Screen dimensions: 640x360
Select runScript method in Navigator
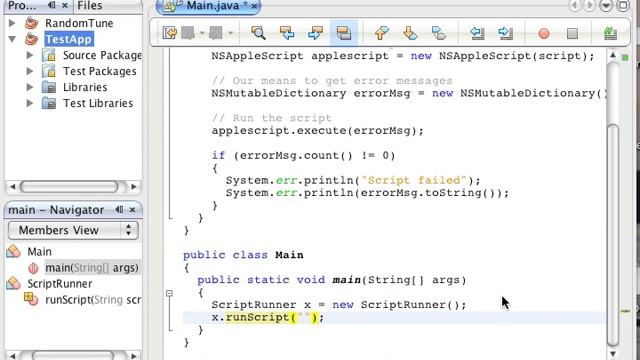(x=93, y=300)
